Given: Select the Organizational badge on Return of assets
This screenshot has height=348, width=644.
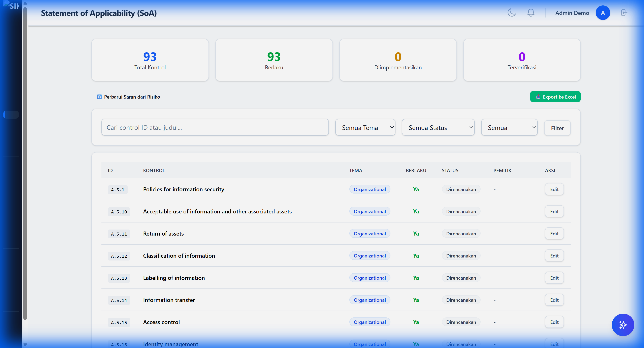Looking at the screenshot, I should pos(370,233).
